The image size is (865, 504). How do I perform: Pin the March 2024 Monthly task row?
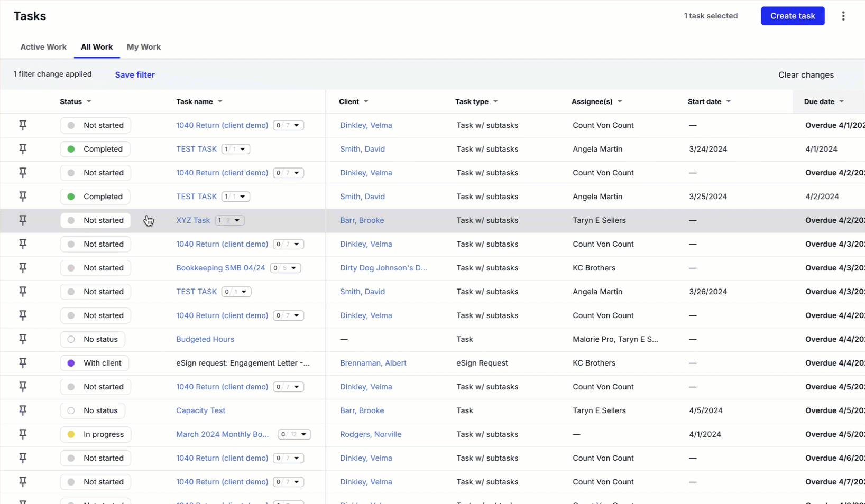click(23, 434)
